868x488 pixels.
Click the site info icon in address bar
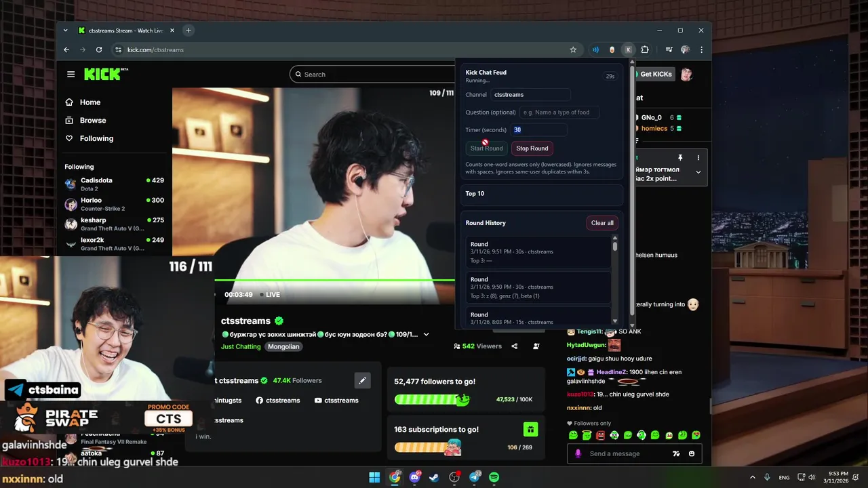point(118,49)
